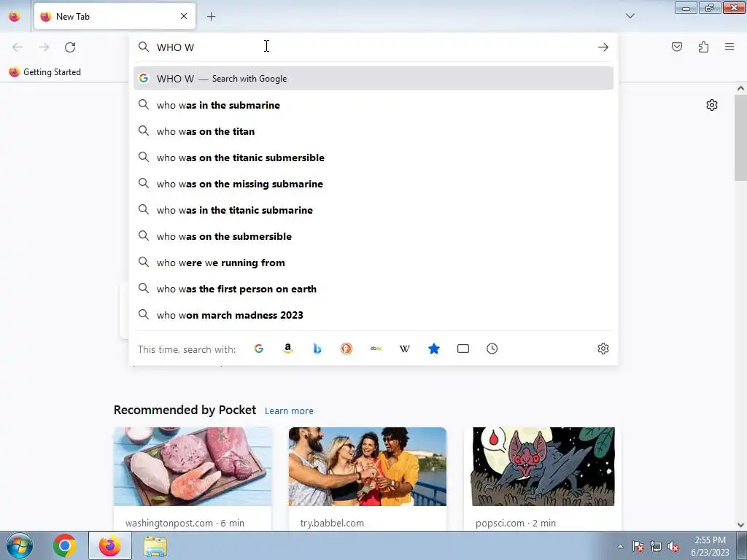Search history using the clock icon
This screenshot has height=560, width=747.
[492, 349]
